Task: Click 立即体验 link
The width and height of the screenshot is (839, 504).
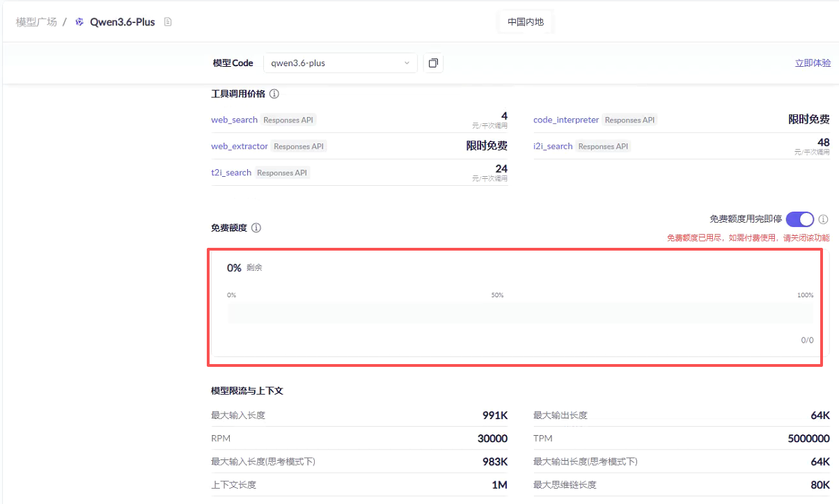Action: [x=813, y=63]
